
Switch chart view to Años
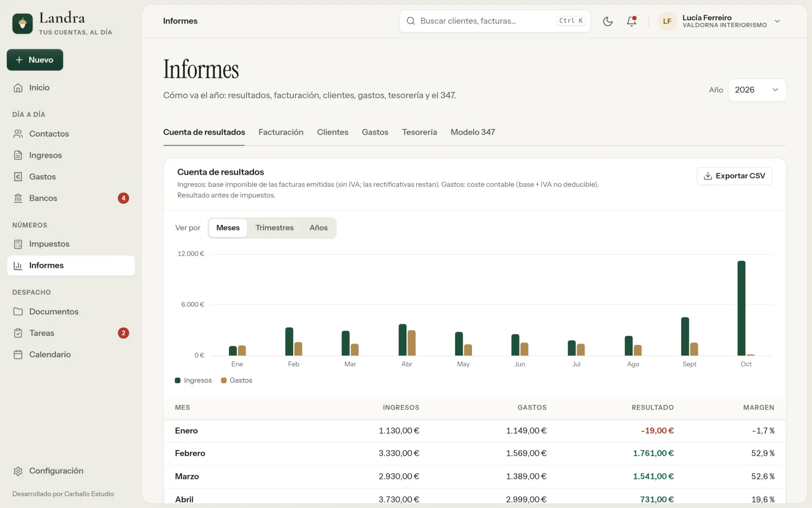pyautogui.click(x=319, y=228)
